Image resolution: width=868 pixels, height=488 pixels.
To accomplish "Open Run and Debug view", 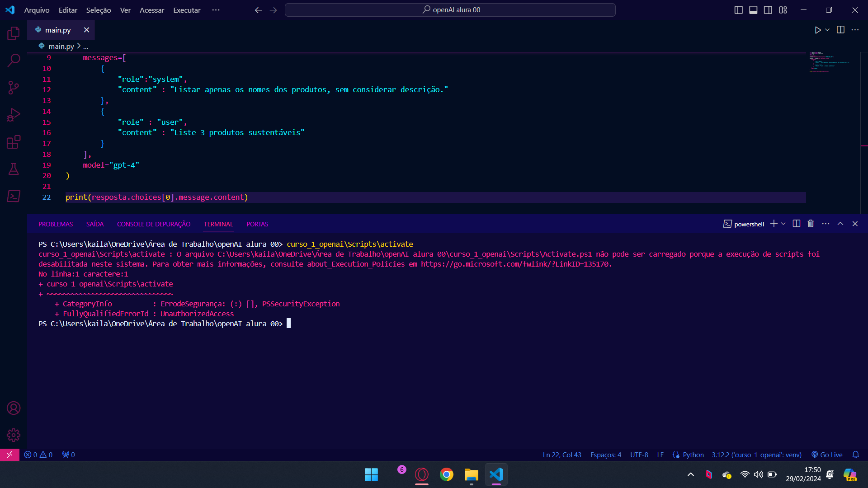I will coord(14,115).
